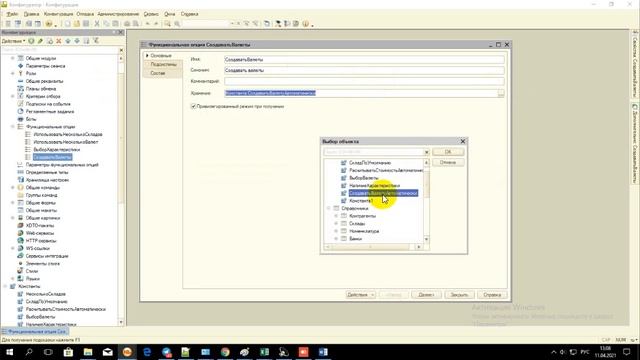Click the Cut scissors icon in toolbar
Image resolution: width=640 pixels, height=360 pixels.
pyautogui.click(x=97, y=24)
